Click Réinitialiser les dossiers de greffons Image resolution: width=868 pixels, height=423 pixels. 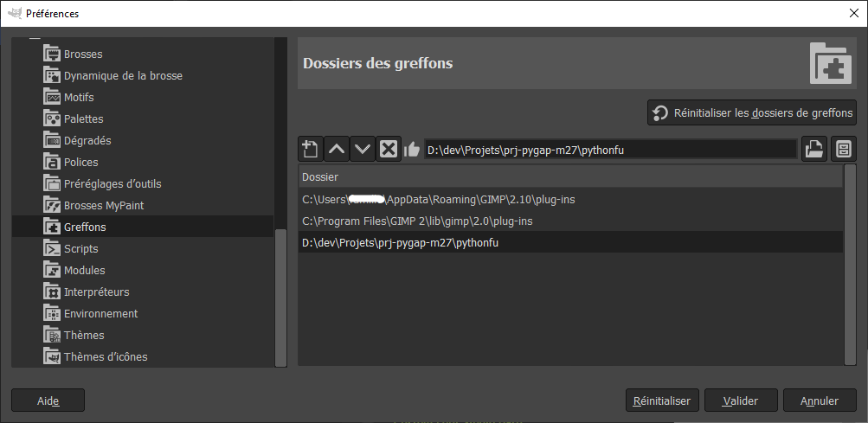pos(752,113)
